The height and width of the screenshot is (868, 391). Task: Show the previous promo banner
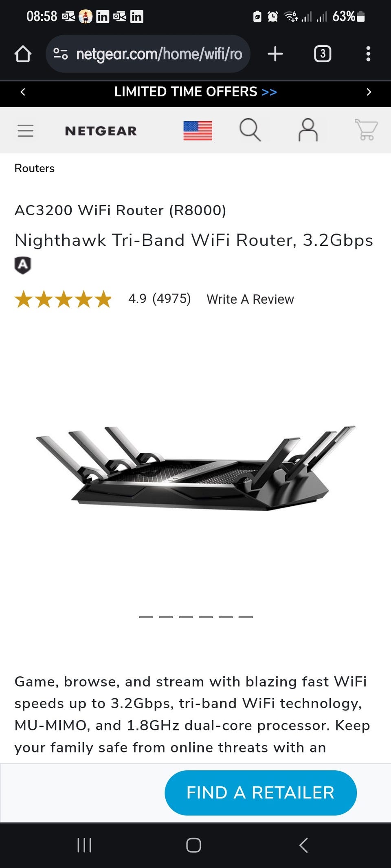tap(23, 92)
